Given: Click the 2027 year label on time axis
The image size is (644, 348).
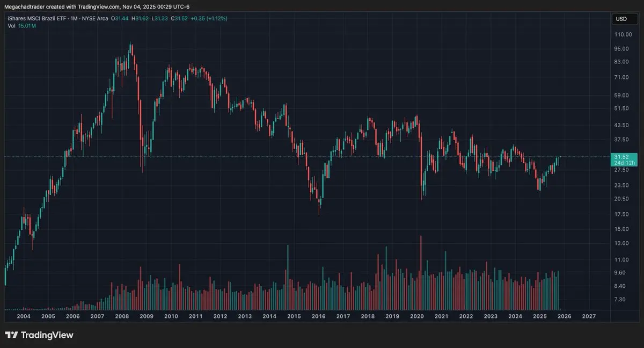Looking at the screenshot, I should pos(589,317).
